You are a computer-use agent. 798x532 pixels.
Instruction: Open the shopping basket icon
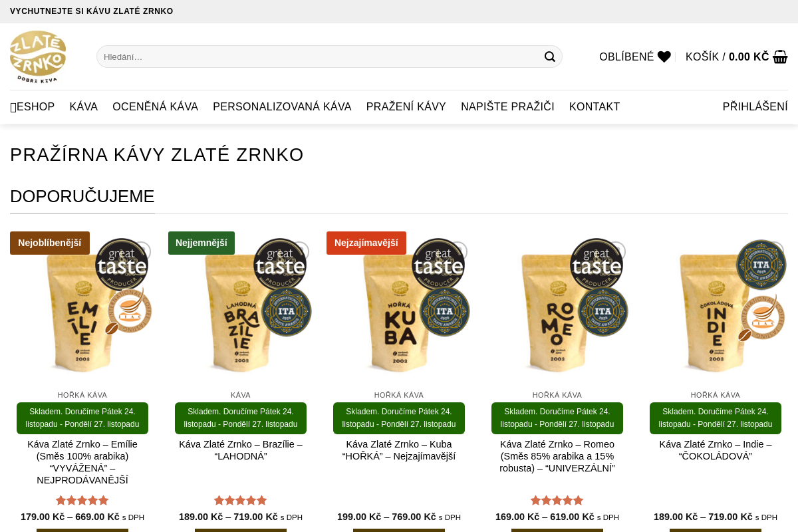coord(780,57)
